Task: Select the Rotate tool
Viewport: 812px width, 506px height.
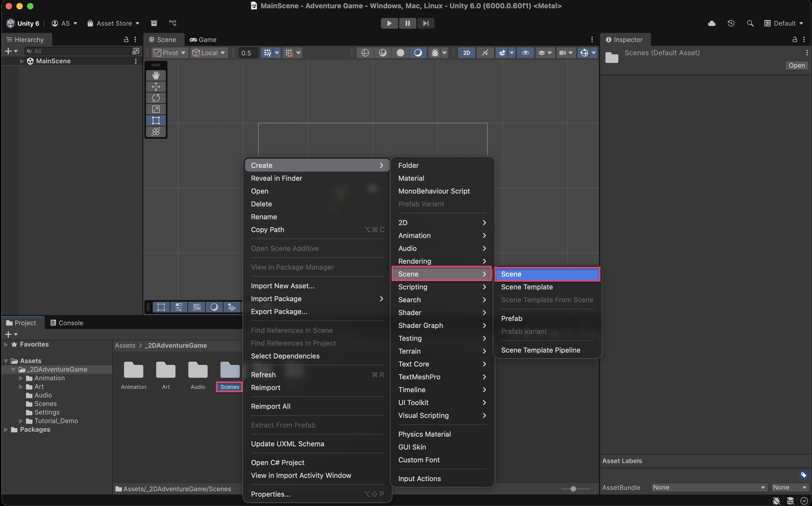Action: point(156,98)
